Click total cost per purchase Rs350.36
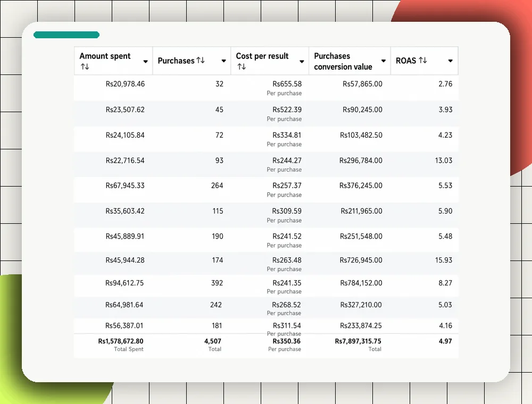 tap(287, 341)
